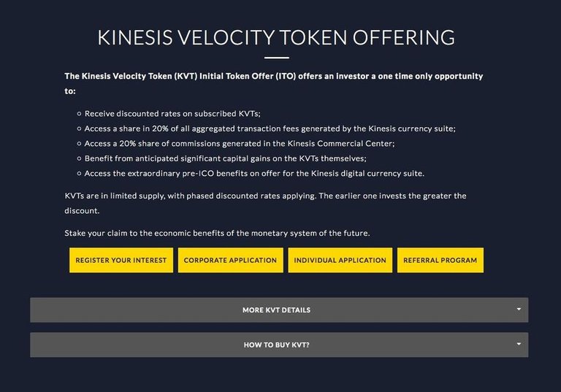Select the Individual Application button

coord(340,260)
